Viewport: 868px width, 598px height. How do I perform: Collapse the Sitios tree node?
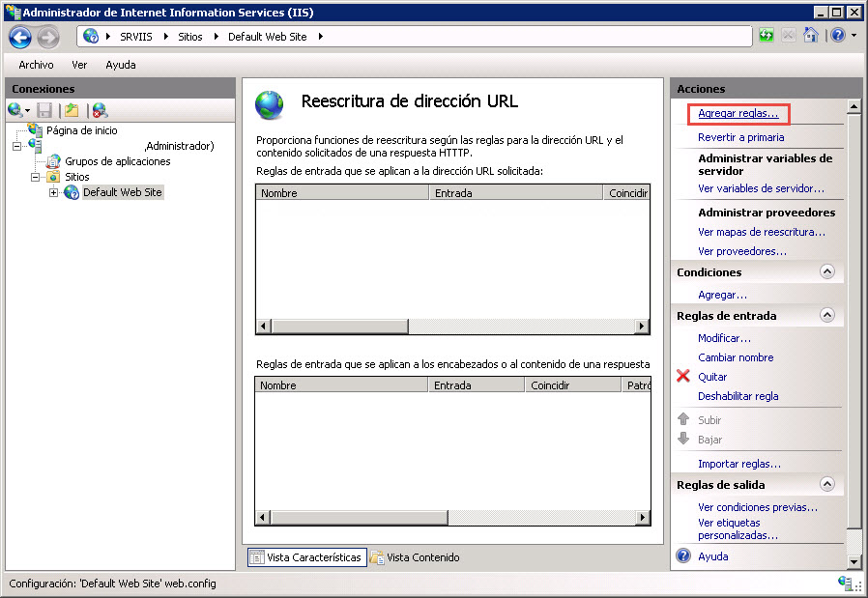coord(36,177)
